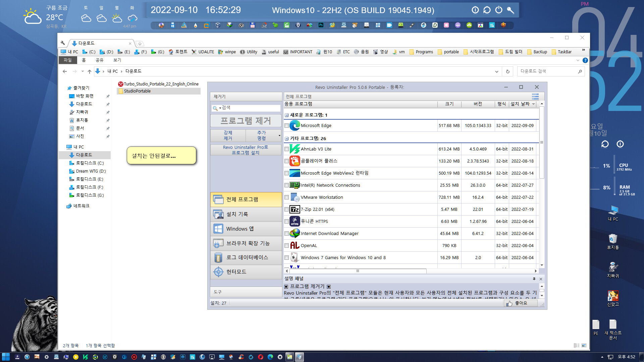The height and width of the screenshot is (362, 644).
Task: Click the 강제 제거 button
Action: pyautogui.click(x=228, y=136)
